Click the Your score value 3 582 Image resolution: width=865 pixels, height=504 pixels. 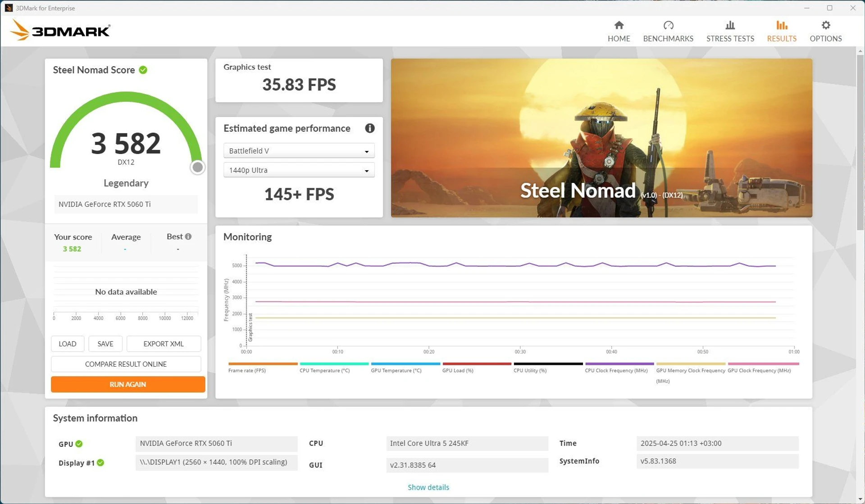point(72,249)
